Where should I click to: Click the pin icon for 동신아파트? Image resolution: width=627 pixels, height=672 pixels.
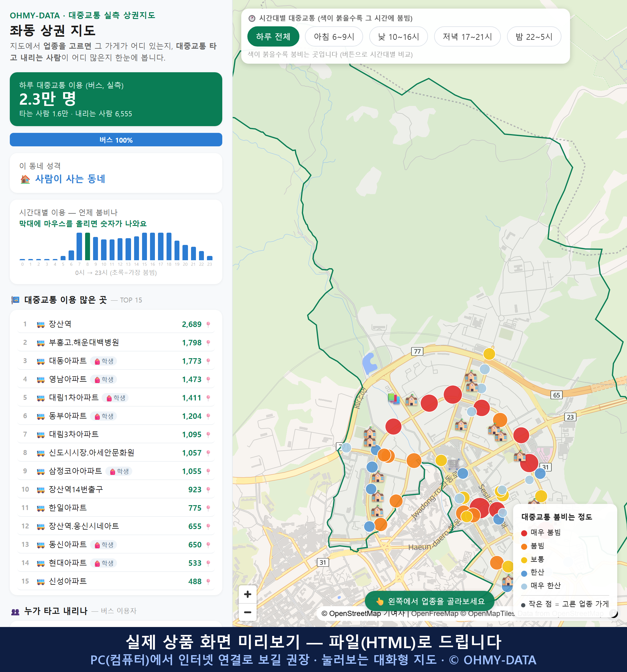click(x=208, y=545)
